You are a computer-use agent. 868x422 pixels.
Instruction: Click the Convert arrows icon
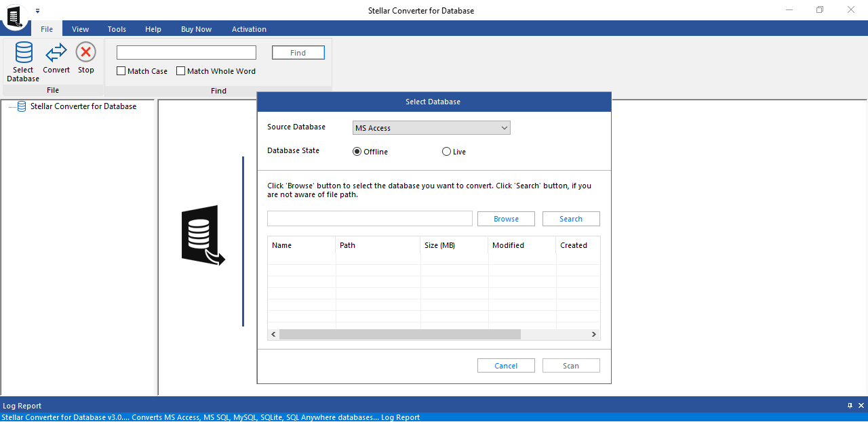click(x=56, y=53)
